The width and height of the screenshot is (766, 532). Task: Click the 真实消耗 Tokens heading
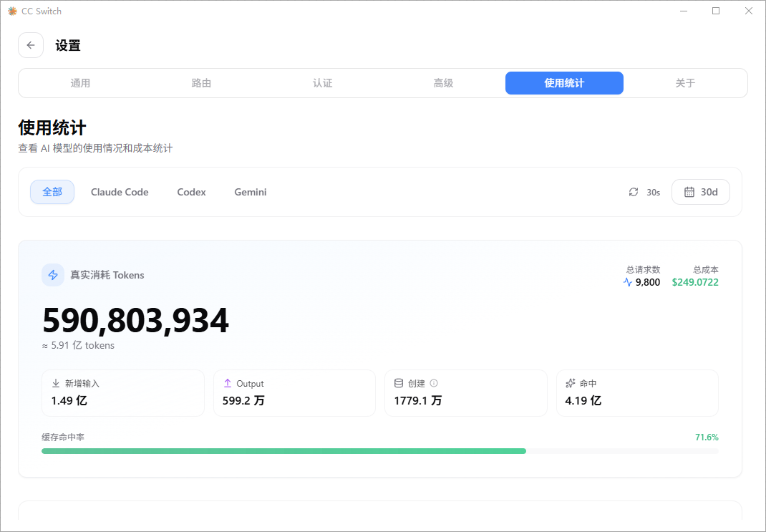[x=107, y=275]
